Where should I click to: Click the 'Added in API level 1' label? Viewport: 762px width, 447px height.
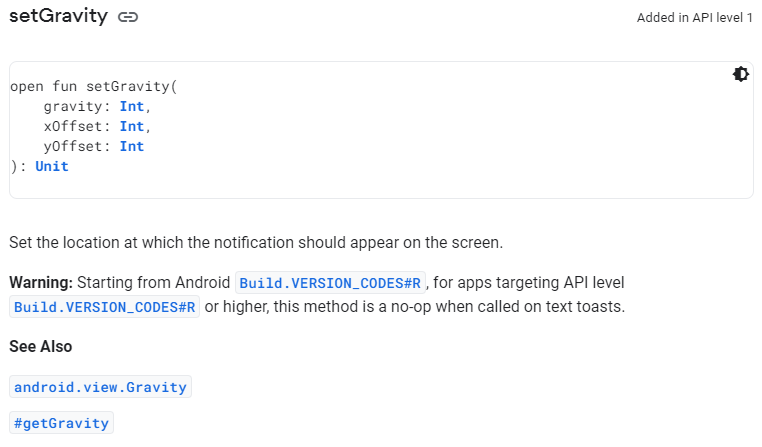(694, 18)
